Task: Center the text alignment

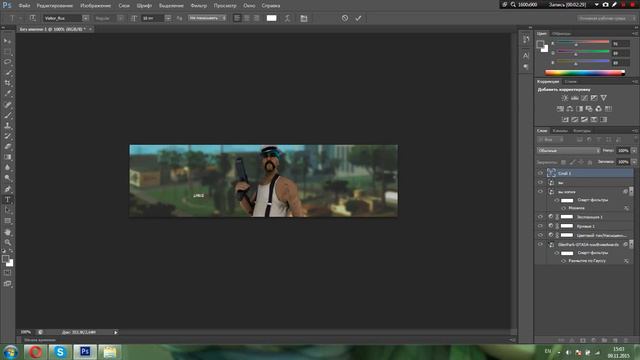Action: 247,18
